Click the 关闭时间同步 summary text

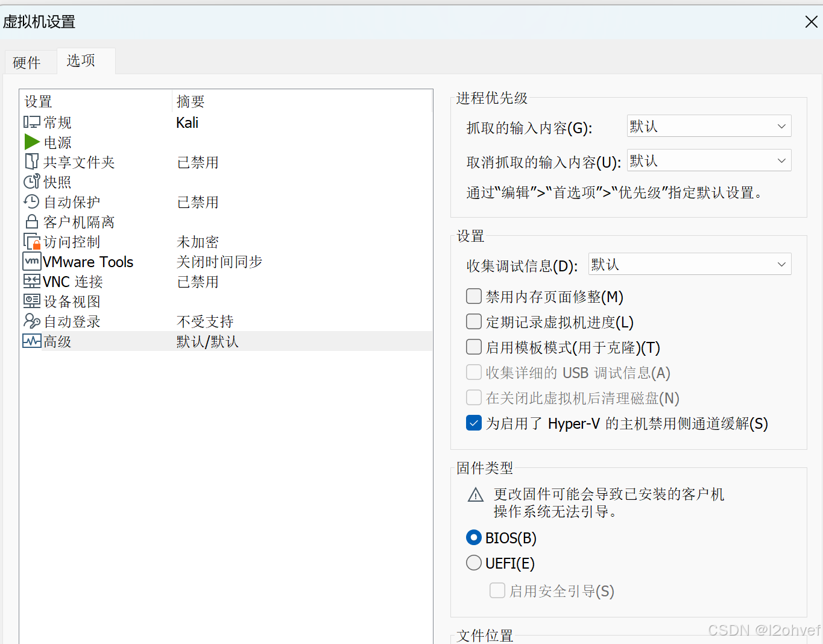219,262
